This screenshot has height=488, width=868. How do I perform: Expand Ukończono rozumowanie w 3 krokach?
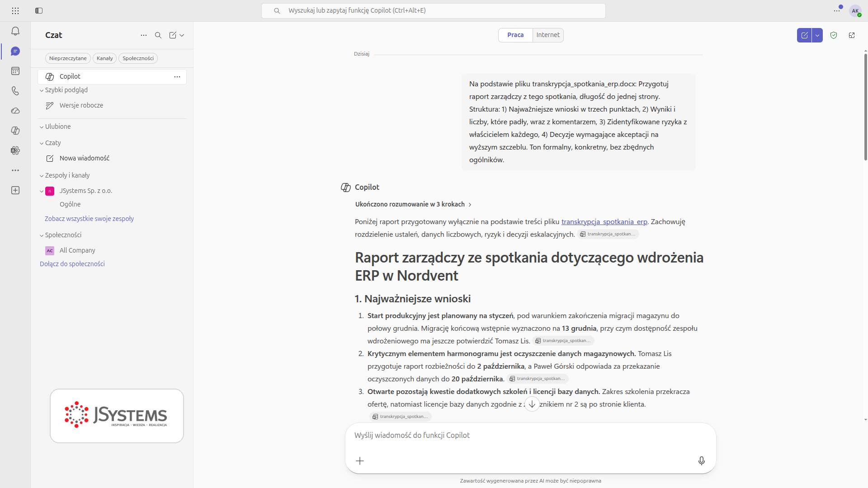(x=413, y=204)
